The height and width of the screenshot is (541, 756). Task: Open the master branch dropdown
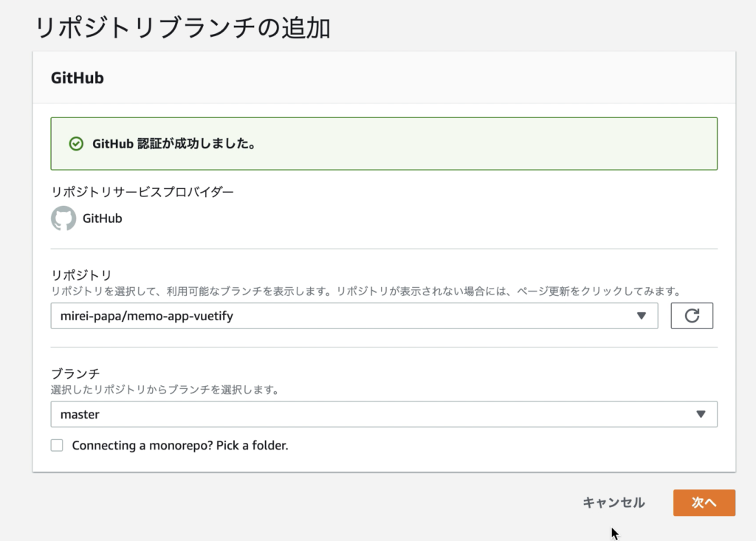coord(384,414)
